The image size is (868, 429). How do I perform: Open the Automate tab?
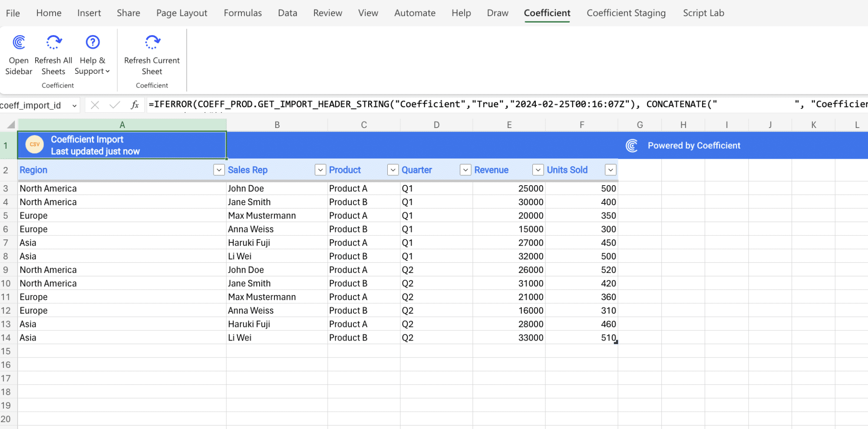(x=415, y=13)
